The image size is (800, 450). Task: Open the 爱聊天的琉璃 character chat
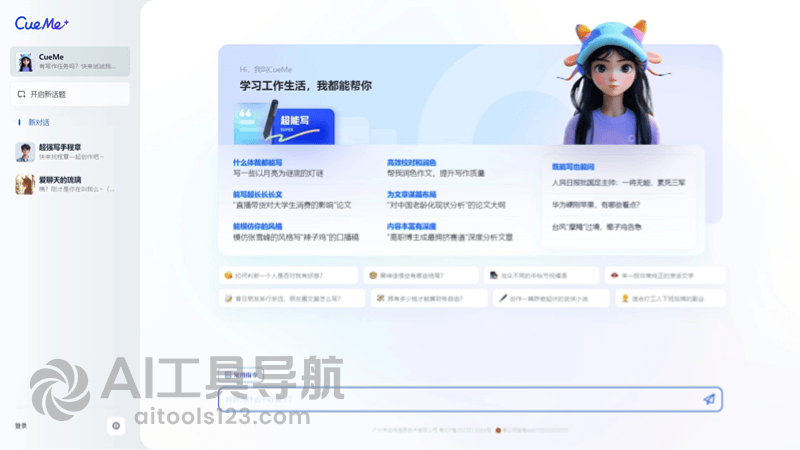click(70, 184)
